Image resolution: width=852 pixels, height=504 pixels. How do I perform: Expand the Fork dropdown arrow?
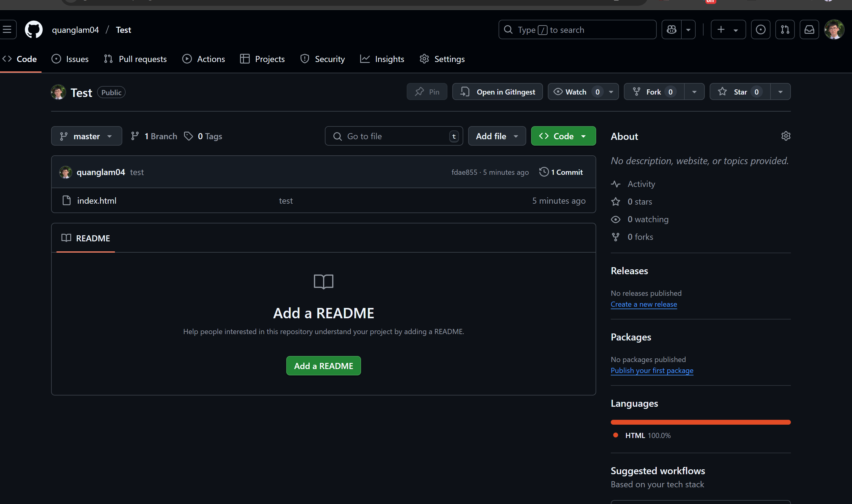pos(694,92)
